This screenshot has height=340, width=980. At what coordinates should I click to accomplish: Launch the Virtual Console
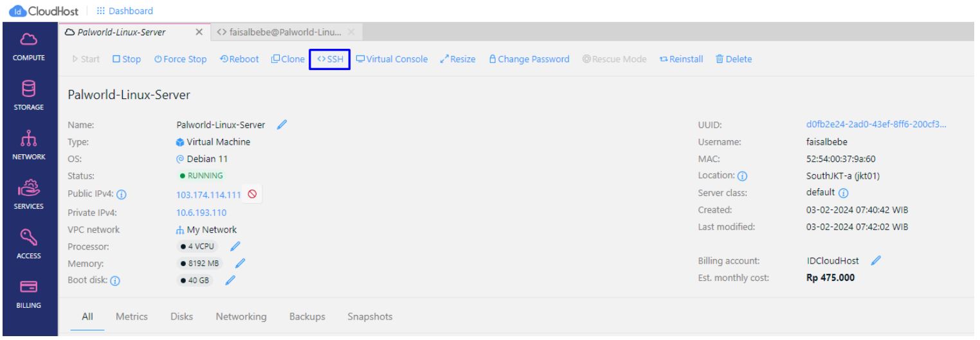(391, 59)
